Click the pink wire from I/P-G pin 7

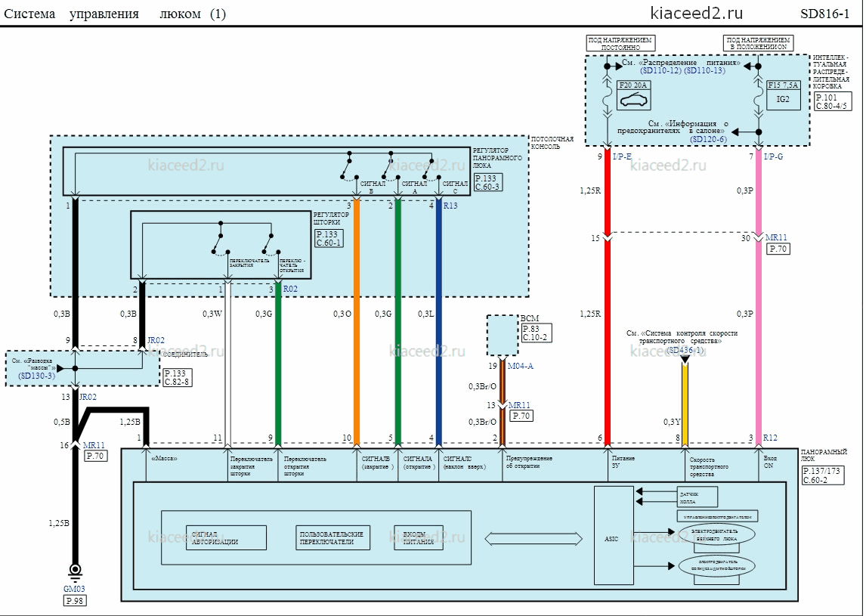758,299
